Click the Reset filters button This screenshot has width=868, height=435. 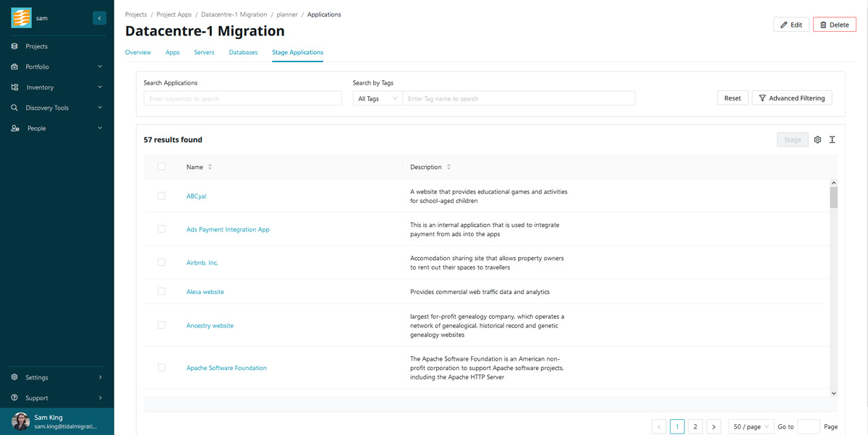click(x=733, y=98)
